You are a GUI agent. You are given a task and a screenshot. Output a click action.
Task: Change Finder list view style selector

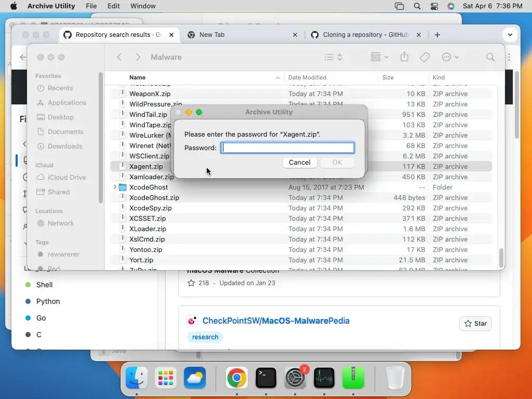coord(333,57)
